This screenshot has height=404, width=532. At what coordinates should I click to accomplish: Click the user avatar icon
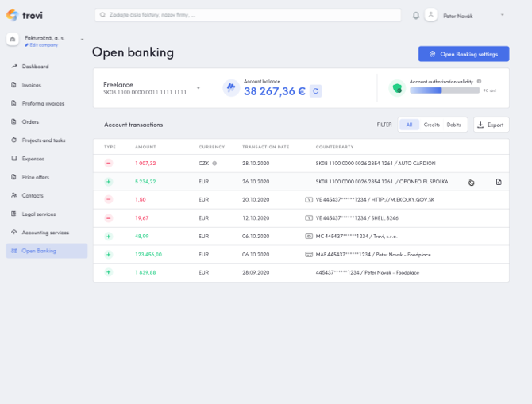tap(431, 15)
